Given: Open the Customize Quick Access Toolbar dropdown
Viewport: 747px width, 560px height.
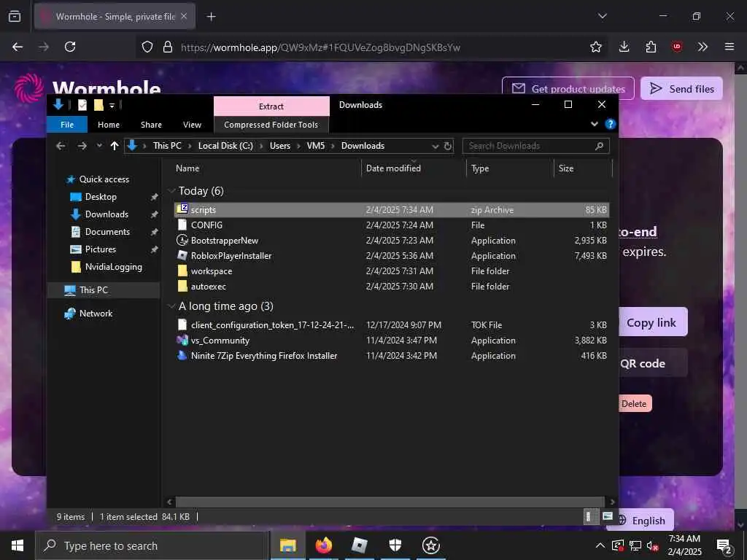Looking at the screenshot, I should click(112, 105).
